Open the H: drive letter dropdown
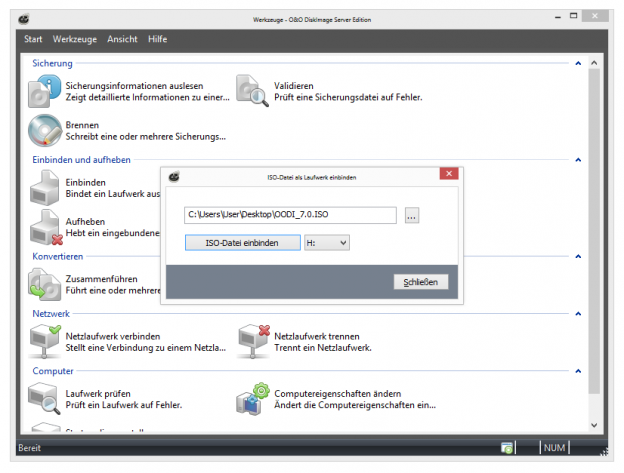The image size is (624, 473). 327,242
